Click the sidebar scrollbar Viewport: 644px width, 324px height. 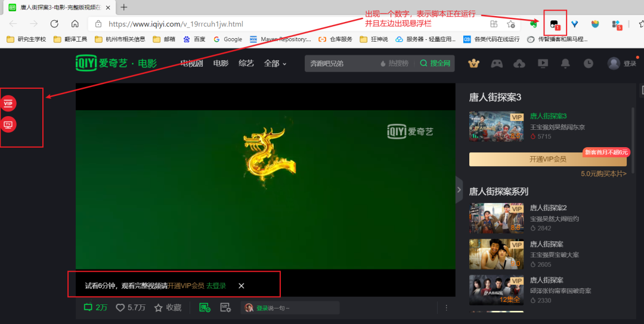[x=633, y=139]
